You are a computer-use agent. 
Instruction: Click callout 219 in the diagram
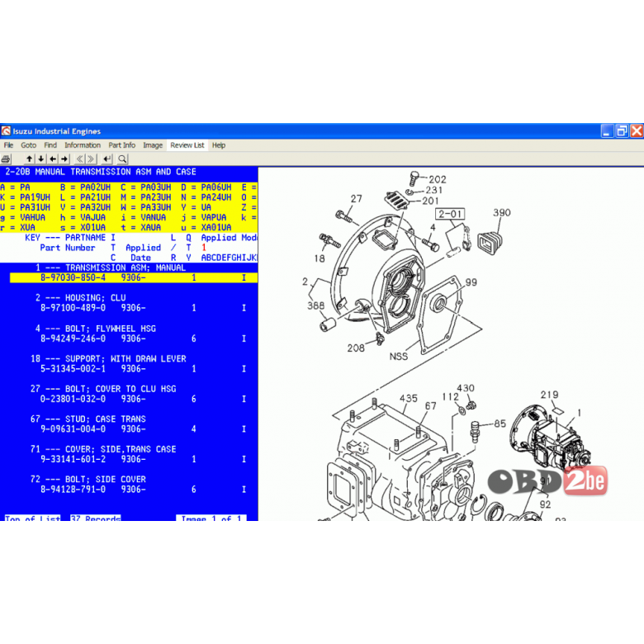coord(550,395)
